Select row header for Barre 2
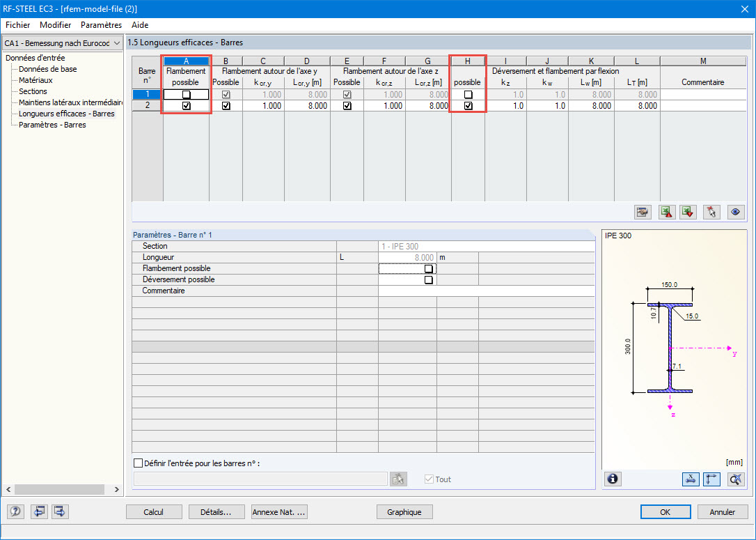This screenshot has height=540, width=756. (x=148, y=106)
